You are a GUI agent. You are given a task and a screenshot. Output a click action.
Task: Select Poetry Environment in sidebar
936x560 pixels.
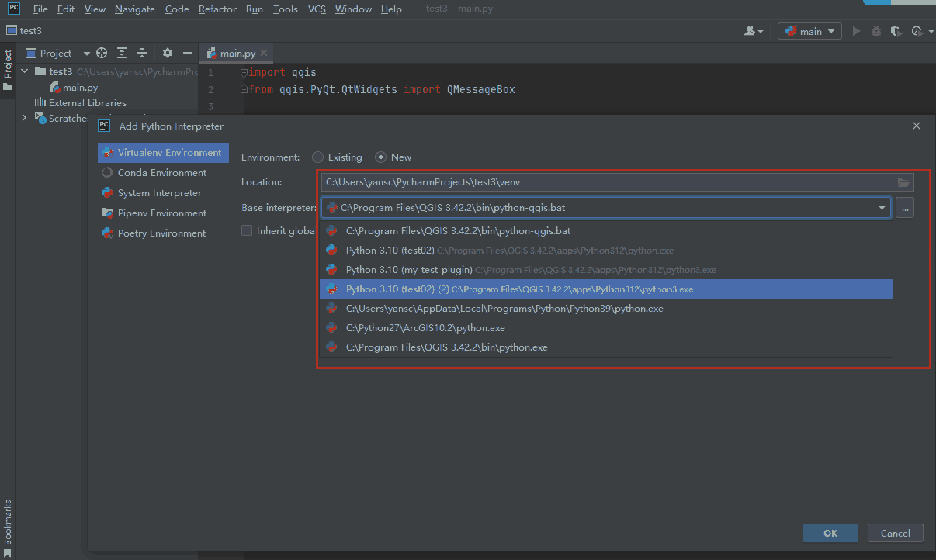[163, 233]
